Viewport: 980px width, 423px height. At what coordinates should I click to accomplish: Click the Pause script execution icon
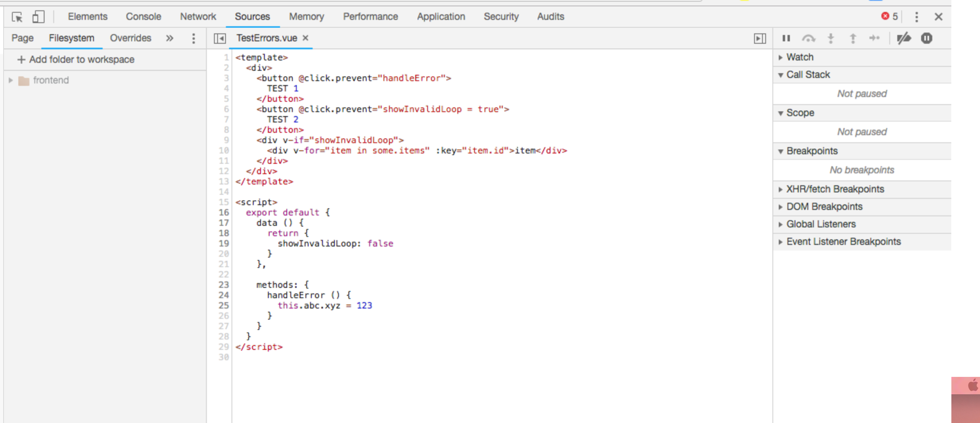(786, 38)
